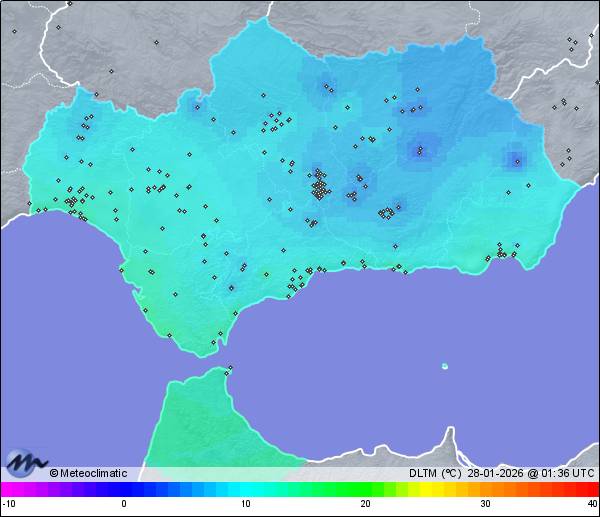Click the -10 label on the temperature scale
600x517 pixels.
tap(8, 504)
